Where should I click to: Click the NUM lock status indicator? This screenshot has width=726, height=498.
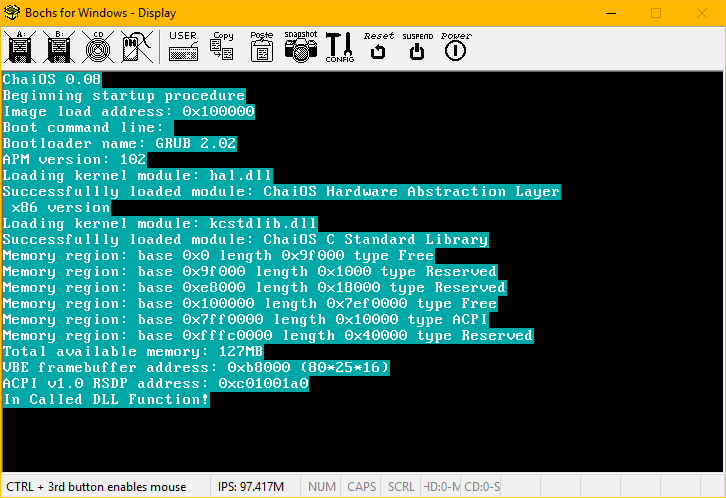(x=322, y=486)
